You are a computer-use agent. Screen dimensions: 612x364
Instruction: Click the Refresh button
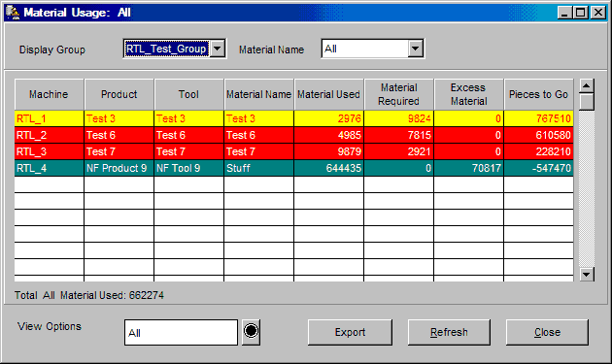pos(449,332)
